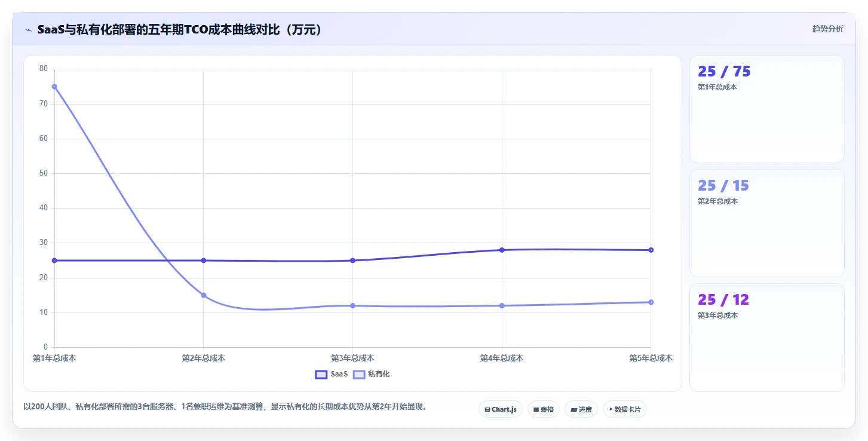This screenshot has width=868, height=441.
Task: Click the 80 y-axis tick label
Action: tap(44, 69)
